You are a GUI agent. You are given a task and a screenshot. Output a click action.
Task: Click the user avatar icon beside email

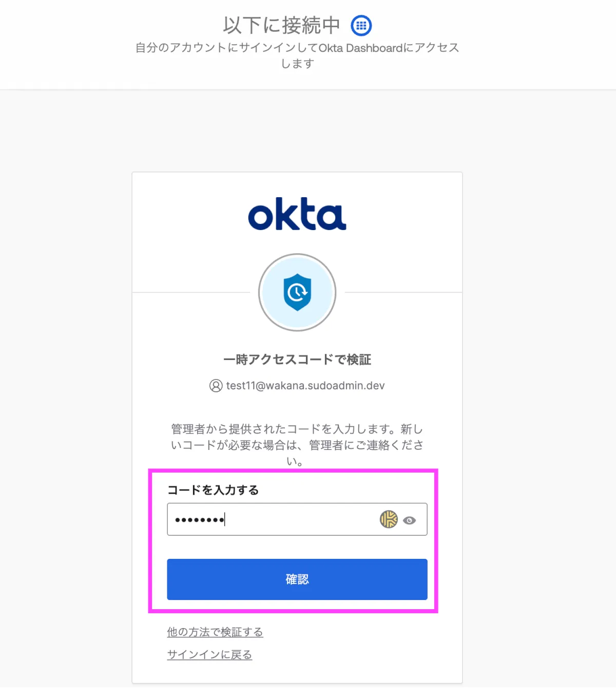click(x=216, y=386)
